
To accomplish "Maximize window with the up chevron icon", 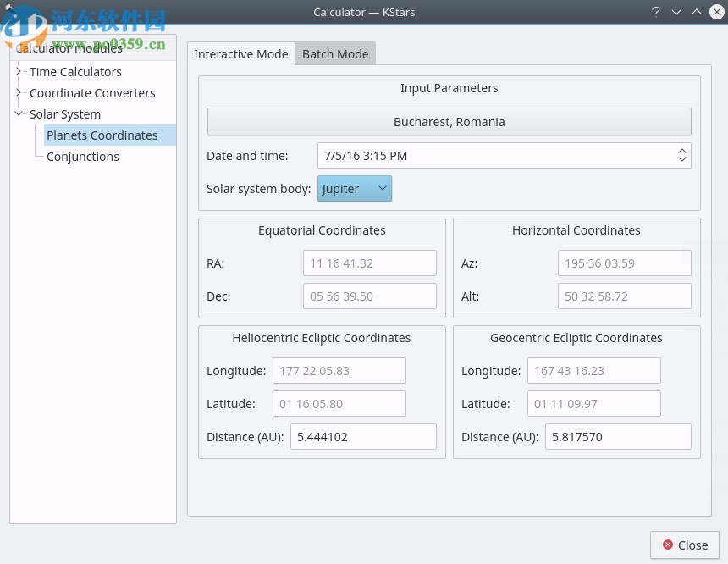I will tap(697, 12).
